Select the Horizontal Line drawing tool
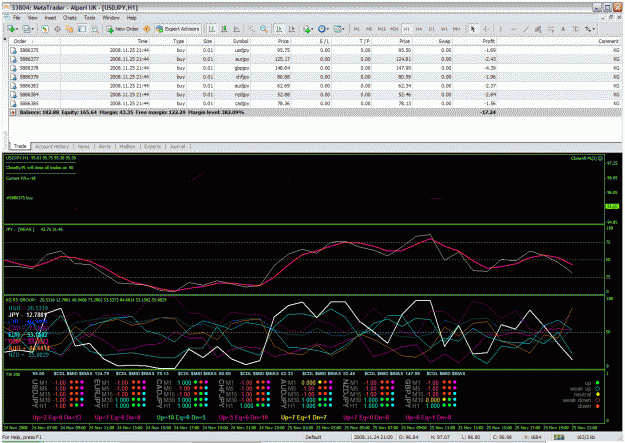Viewport: 625px width, 443px height. tap(513, 29)
